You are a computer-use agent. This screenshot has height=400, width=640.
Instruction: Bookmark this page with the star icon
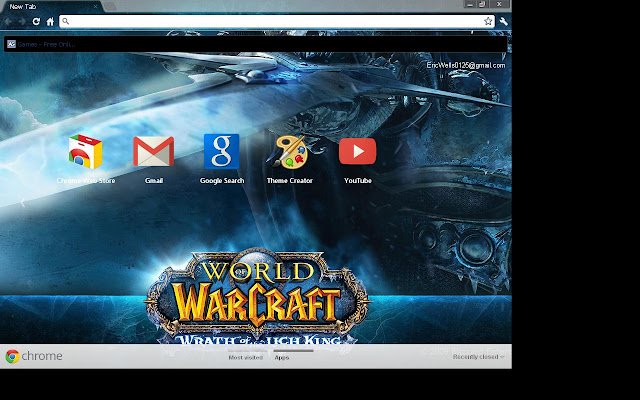[x=488, y=21]
